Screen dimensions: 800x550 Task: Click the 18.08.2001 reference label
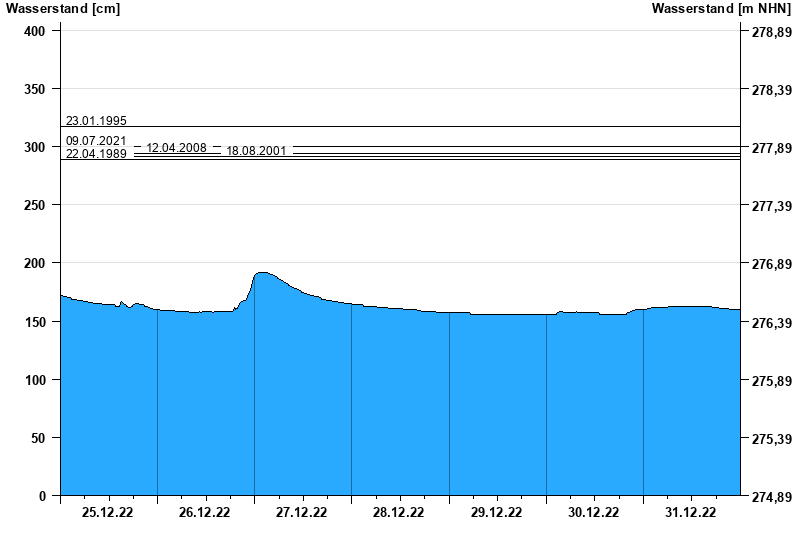click(256, 151)
